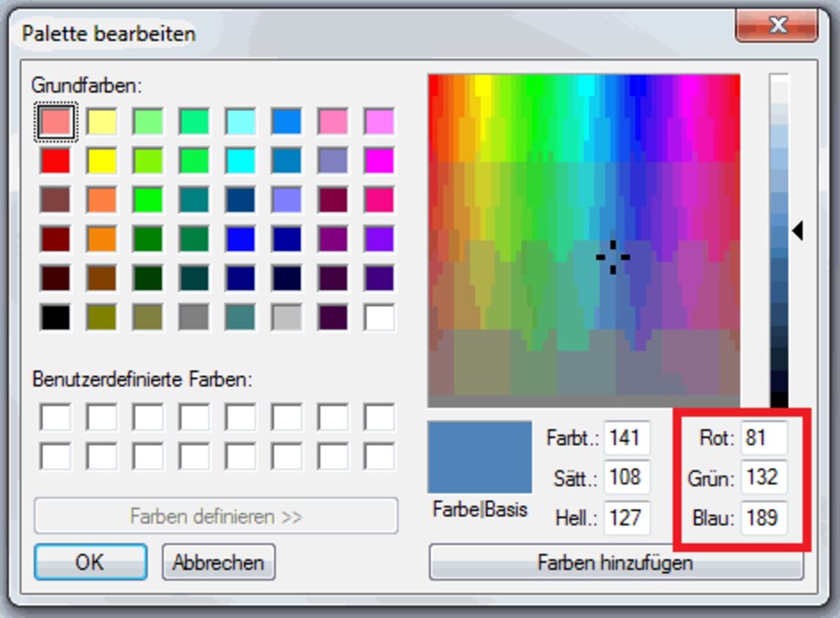Screen dimensions: 840x618
Task: Select the light gray basic color swatch
Action: tap(286, 318)
